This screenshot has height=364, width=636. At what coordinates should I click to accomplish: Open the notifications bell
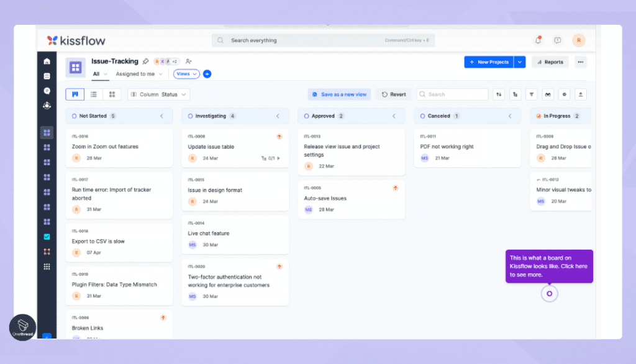[538, 40]
